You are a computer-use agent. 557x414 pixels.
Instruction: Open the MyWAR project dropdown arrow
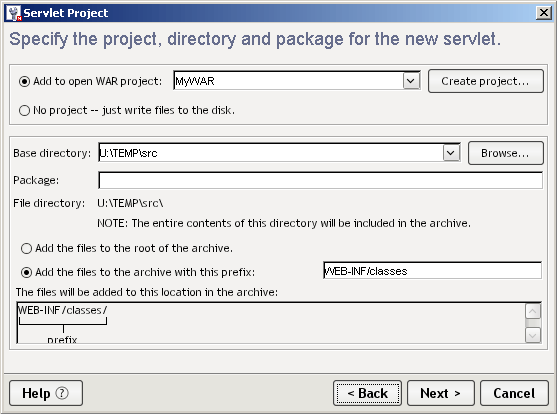click(x=411, y=81)
